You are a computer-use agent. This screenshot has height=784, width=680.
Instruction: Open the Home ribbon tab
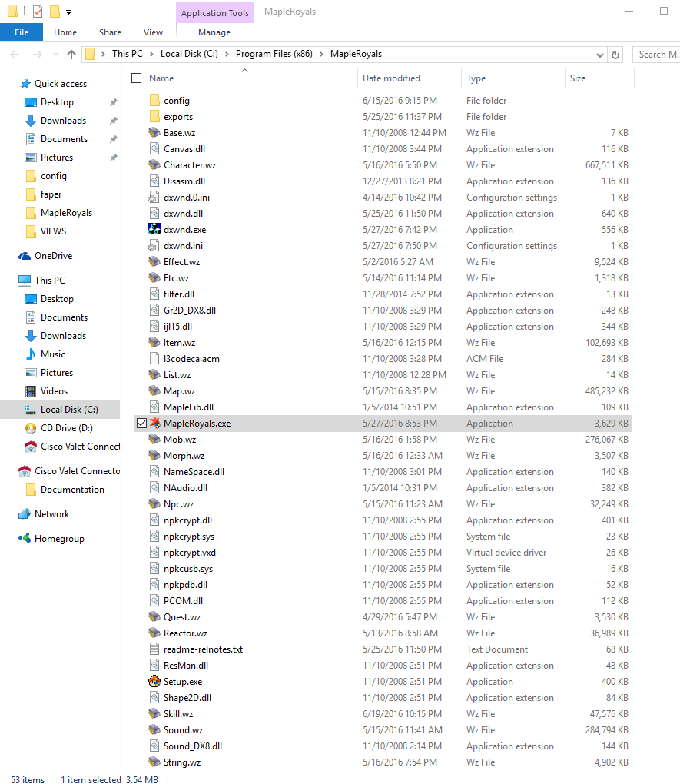(65, 32)
